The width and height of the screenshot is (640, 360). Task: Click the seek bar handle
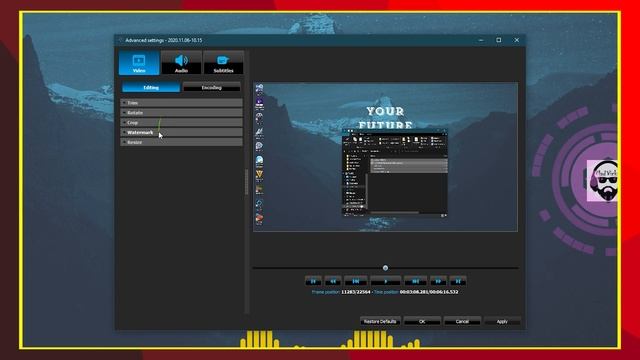tap(385, 268)
